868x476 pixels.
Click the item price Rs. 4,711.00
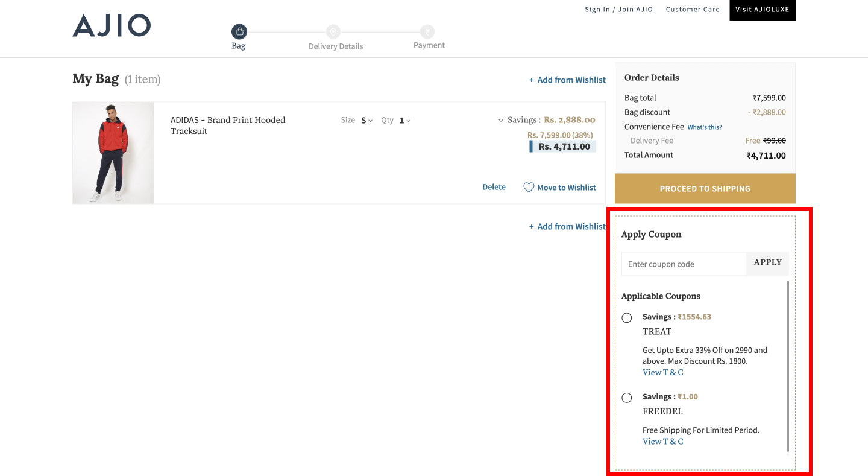(564, 147)
